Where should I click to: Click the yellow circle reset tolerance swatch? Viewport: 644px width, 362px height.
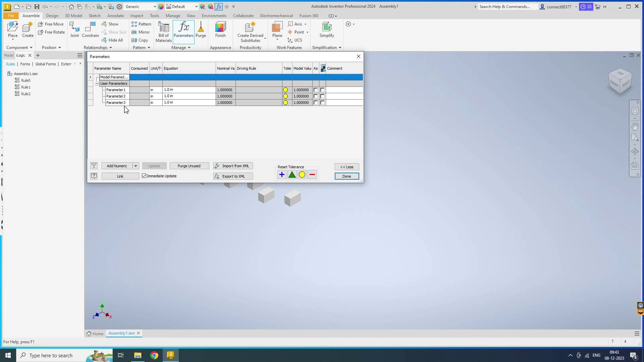[x=302, y=175]
